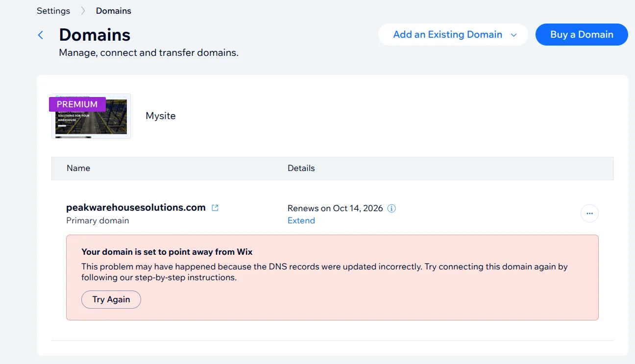Open the Mysite site thumbnail preview
Screen dimensions: 635x364
pyautogui.click(x=91, y=116)
